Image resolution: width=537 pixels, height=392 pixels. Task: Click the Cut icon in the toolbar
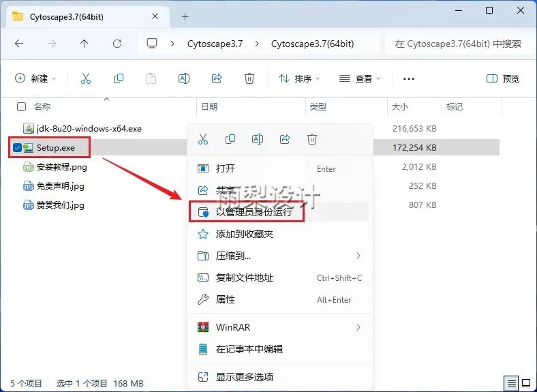[x=86, y=79]
